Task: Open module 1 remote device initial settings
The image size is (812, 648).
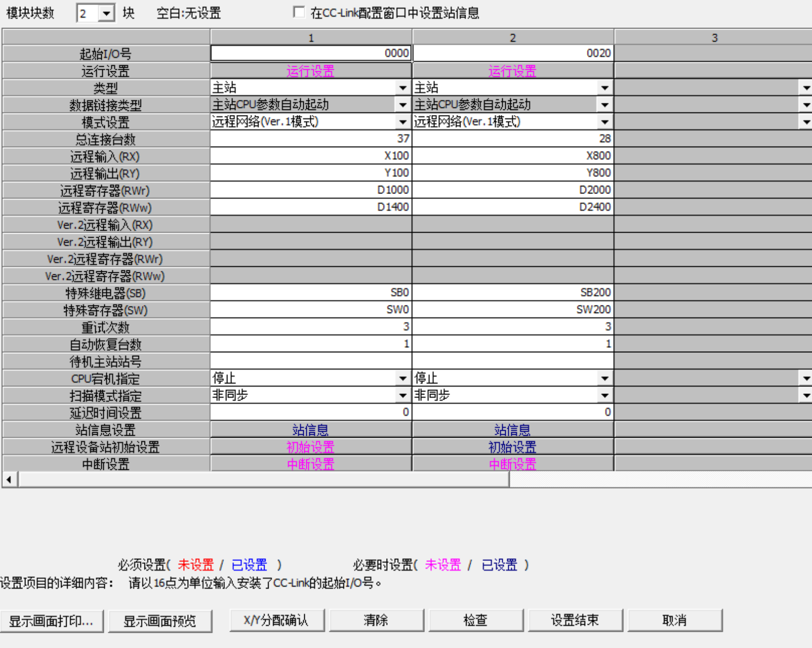Action: click(310, 447)
